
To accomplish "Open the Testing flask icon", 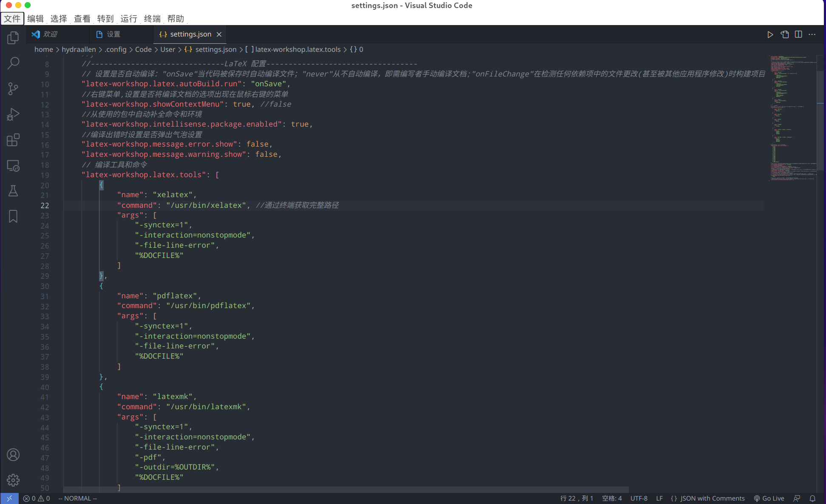I will click(13, 191).
